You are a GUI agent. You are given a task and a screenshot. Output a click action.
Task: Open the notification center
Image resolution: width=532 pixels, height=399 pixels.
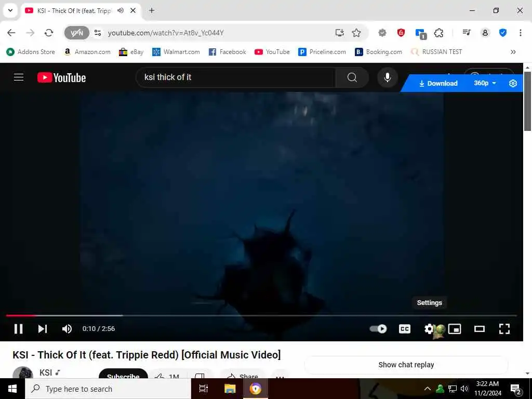[x=515, y=390]
